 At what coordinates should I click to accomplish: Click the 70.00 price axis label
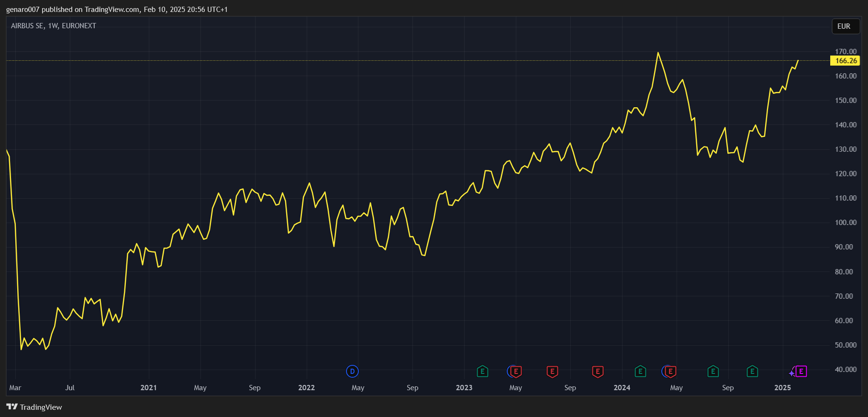click(x=844, y=296)
